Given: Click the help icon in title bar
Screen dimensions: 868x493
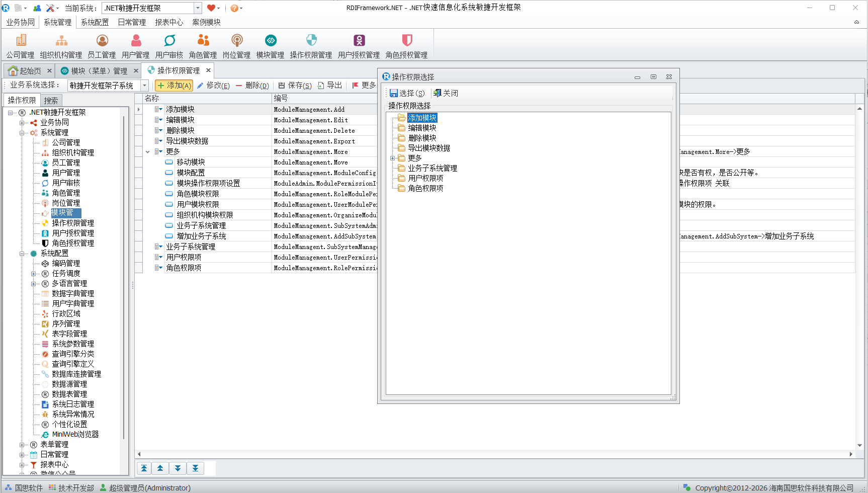Looking at the screenshot, I should [234, 8].
